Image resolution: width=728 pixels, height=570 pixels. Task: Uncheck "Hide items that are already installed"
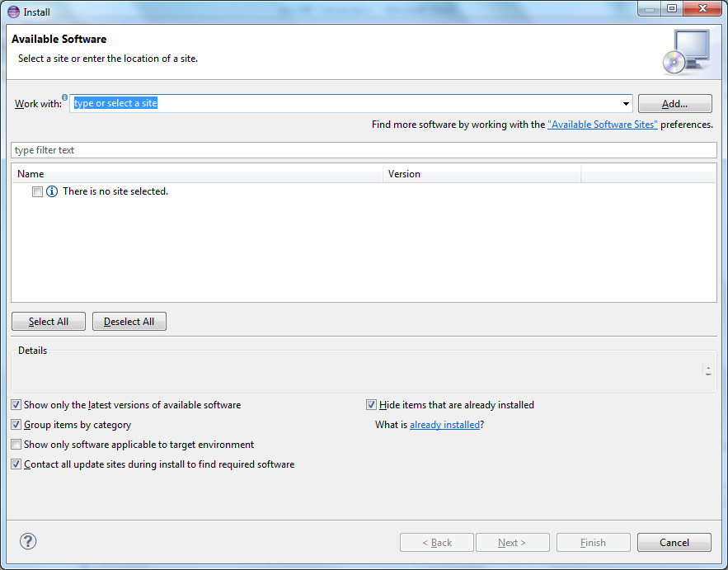371,404
